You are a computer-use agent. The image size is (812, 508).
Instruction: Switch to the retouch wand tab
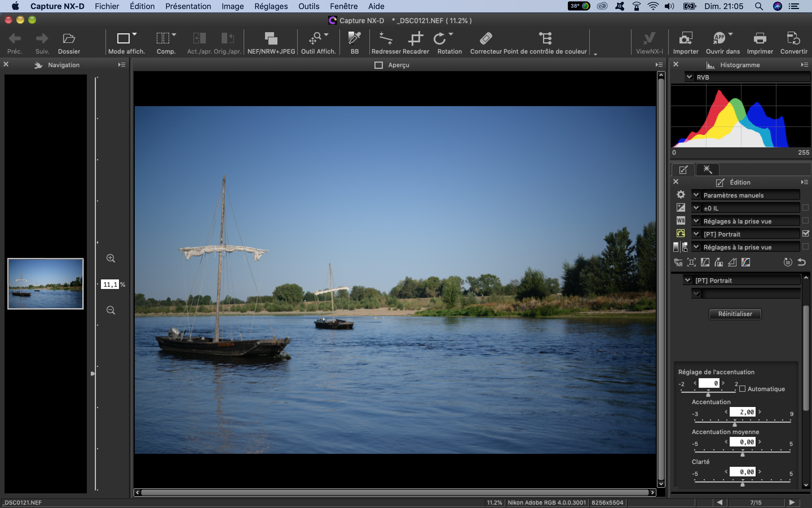707,169
